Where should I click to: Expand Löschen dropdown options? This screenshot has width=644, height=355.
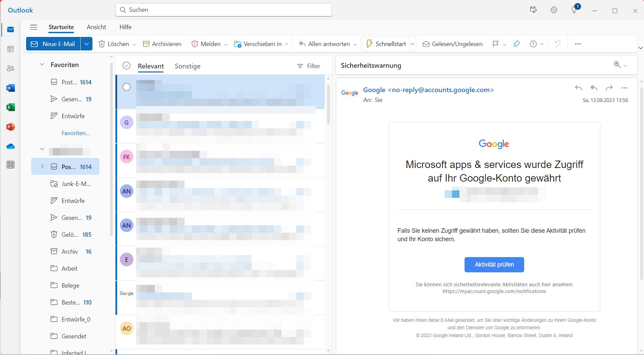coord(134,44)
